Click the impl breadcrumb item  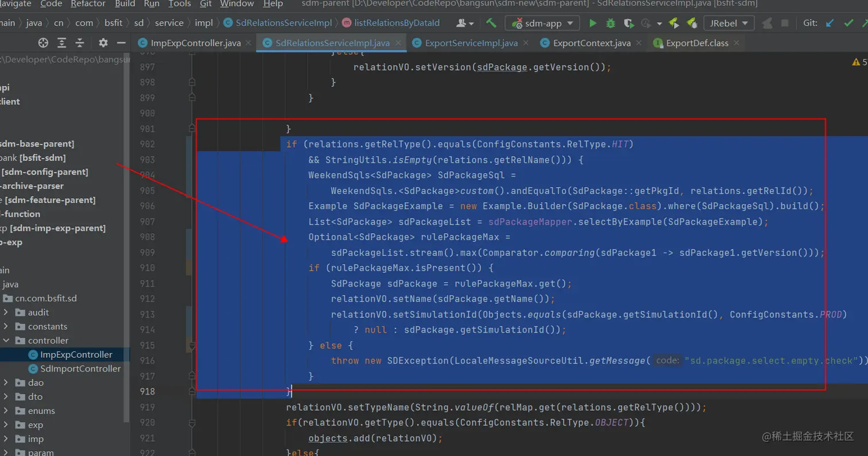click(x=203, y=23)
